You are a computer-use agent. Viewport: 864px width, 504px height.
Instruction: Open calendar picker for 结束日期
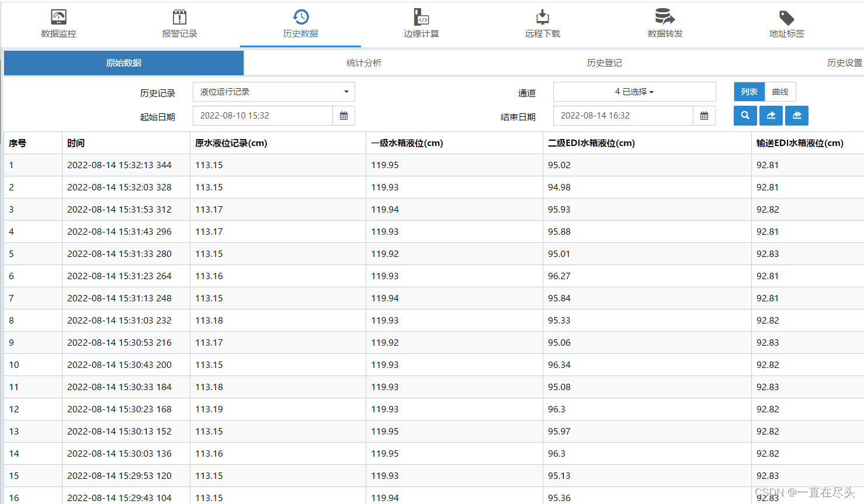(704, 116)
